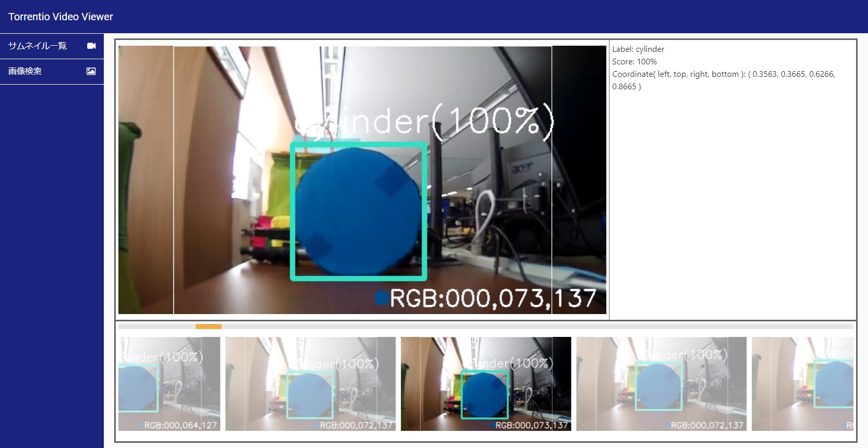Click the Label: cylinder text
Image resolution: width=868 pixels, height=448 pixels.
638,49
